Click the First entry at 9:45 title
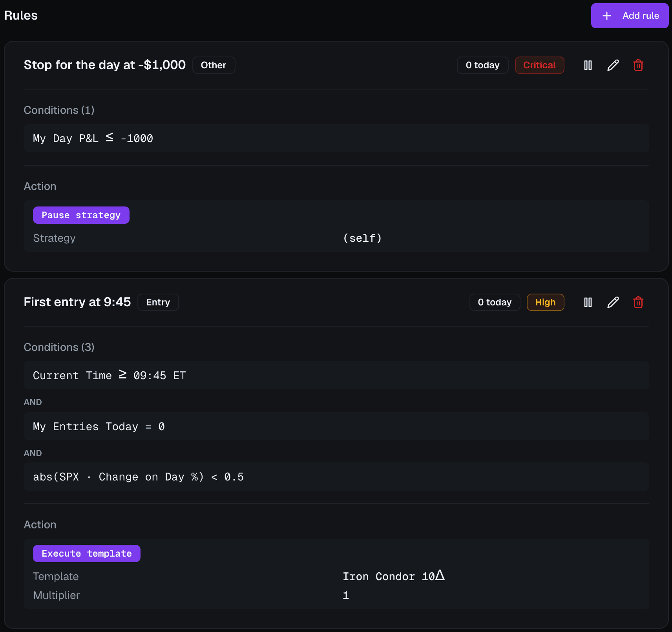Image resolution: width=672 pixels, height=632 pixels. pyautogui.click(x=77, y=302)
